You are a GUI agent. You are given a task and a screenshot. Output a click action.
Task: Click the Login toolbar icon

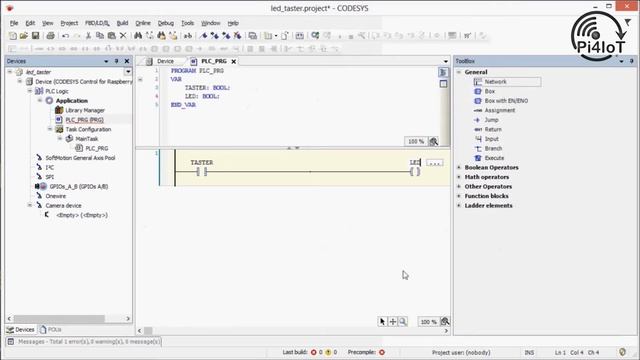tap(315, 36)
